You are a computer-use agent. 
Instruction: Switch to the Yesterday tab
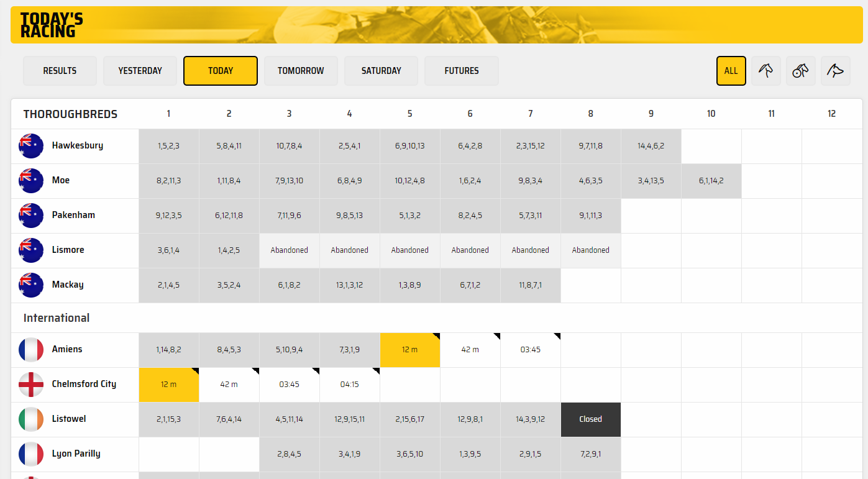coord(140,71)
